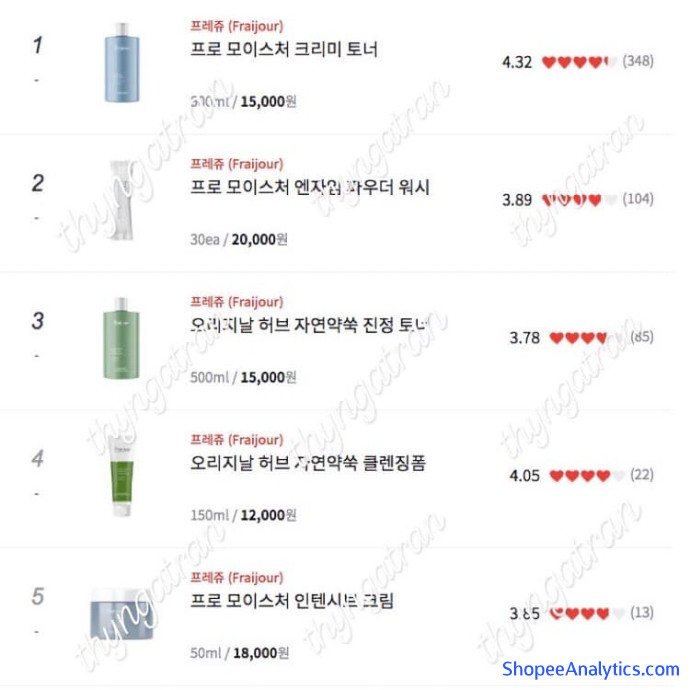The height and width of the screenshot is (690, 690).
Task: Open the (22) review count
Action: click(x=642, y=476)
